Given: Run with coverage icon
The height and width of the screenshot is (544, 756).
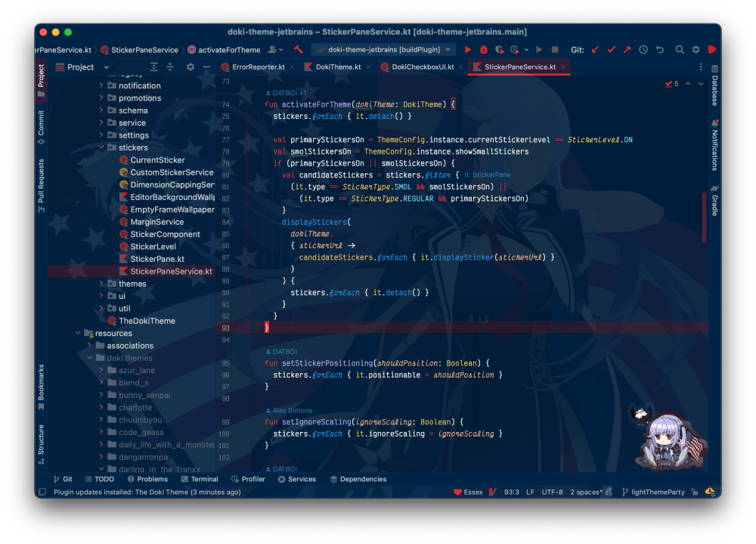Looking at the screenshot, I should click(500, 49).
